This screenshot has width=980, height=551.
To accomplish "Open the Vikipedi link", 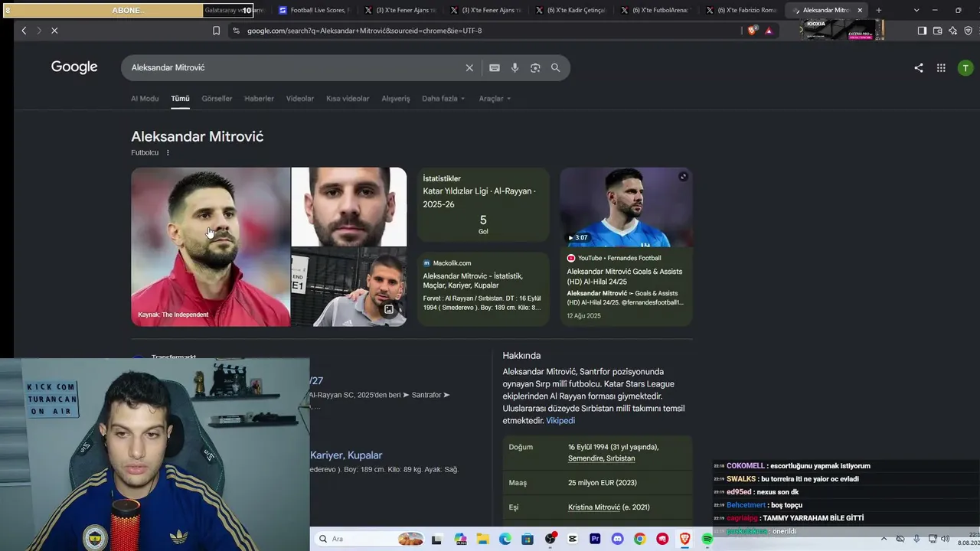I will coord(560,421).
